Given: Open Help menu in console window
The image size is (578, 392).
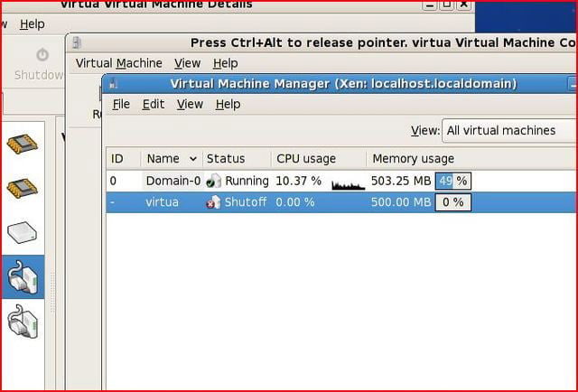Looking at the screenshot, I should pos(225,63).
